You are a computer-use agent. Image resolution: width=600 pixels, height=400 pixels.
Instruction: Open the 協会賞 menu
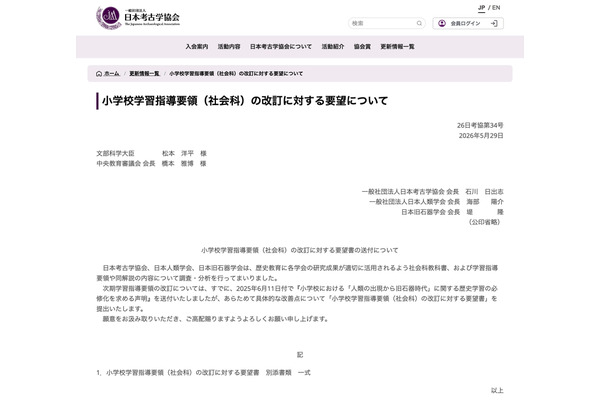[362, 47]
